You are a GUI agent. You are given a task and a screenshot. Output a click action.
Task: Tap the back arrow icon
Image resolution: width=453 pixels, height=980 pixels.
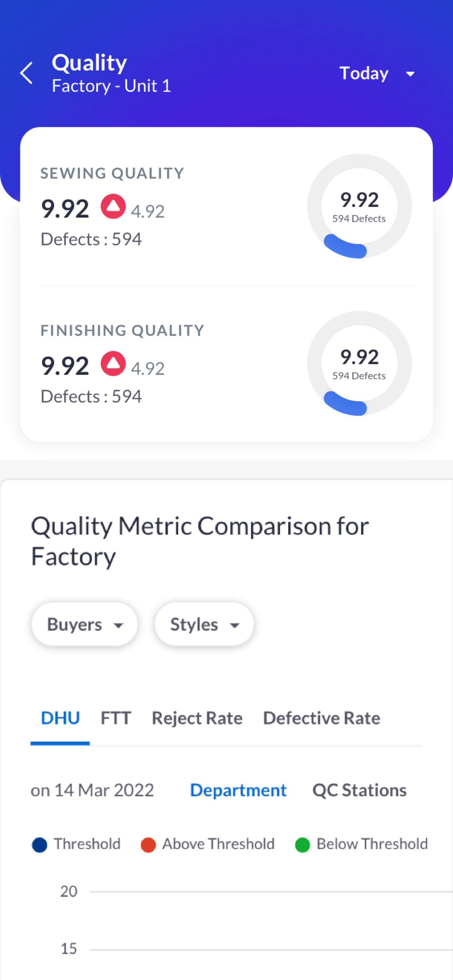[x=26, y=73]
